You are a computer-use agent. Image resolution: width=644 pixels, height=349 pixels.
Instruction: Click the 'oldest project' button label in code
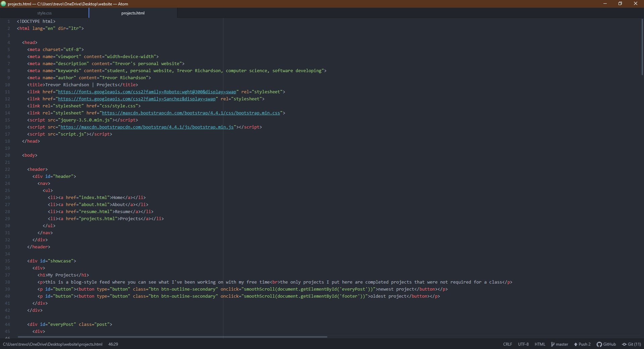click(x=388, y=296)
